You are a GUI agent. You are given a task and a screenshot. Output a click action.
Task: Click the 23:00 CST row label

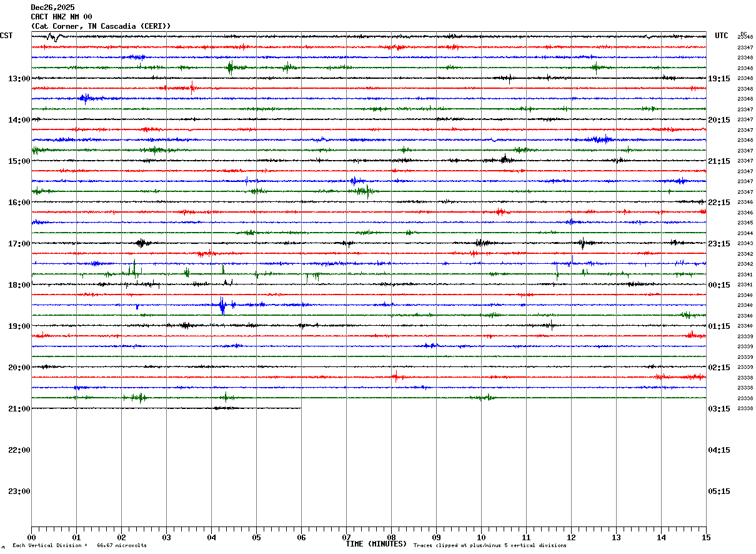(19, 491)
